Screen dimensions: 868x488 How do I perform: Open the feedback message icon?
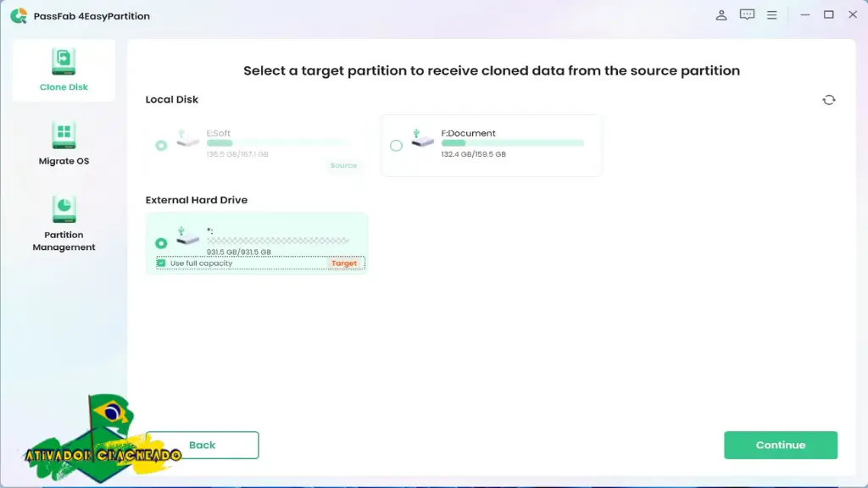tap(747, 15)
